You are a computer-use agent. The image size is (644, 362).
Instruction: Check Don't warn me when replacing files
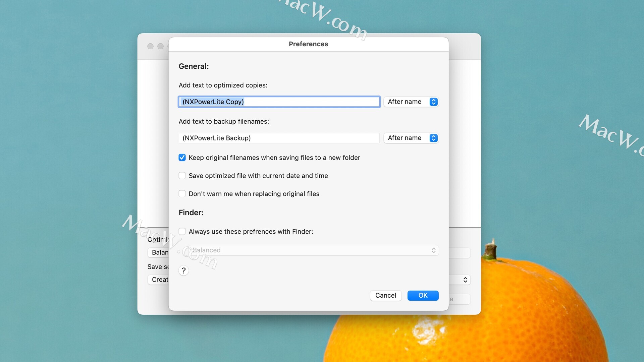point(182,194)
